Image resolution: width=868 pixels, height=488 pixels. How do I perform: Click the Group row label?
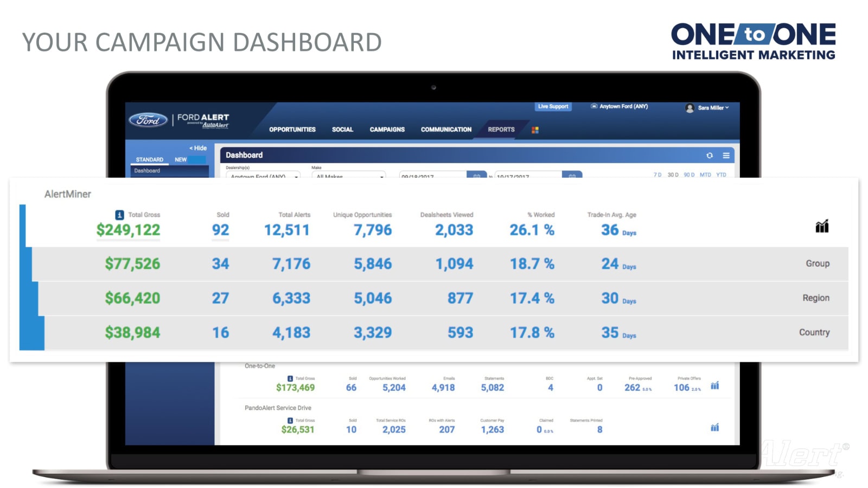coord(818,264)
